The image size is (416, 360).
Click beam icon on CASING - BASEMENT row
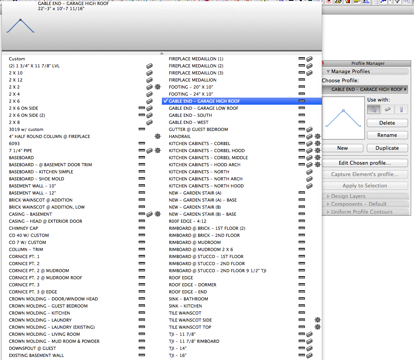149,214
